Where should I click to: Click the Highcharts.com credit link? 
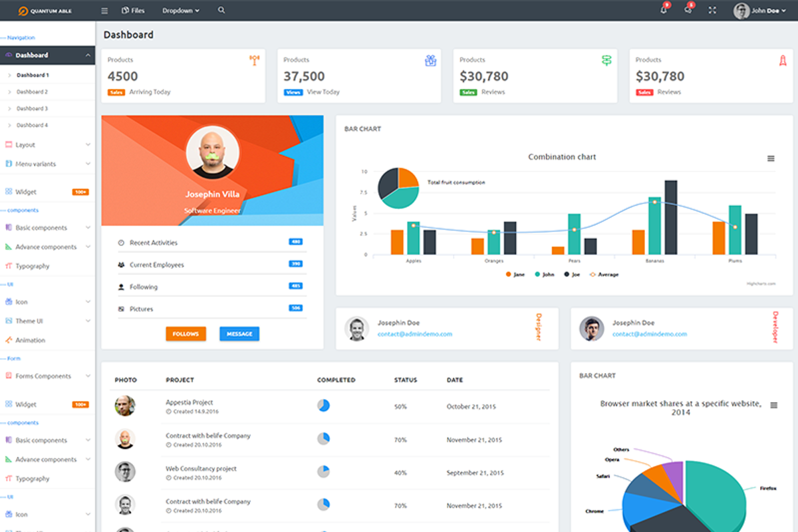click(761, 283)
